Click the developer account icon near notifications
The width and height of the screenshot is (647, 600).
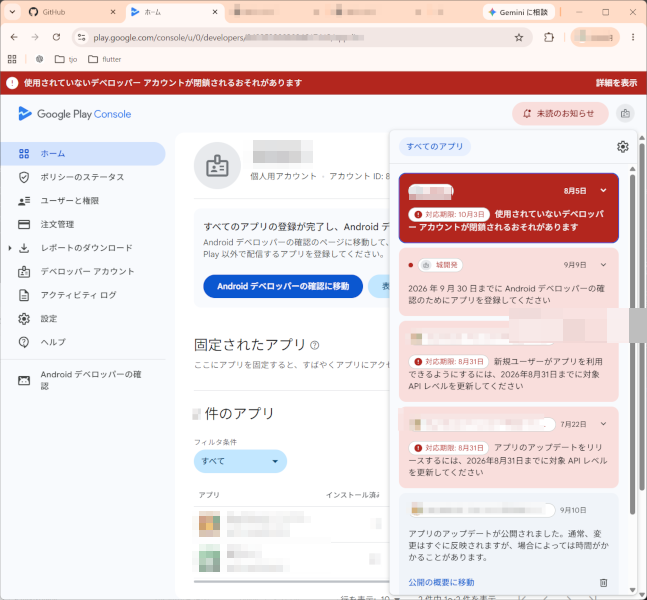coord(625,113)
